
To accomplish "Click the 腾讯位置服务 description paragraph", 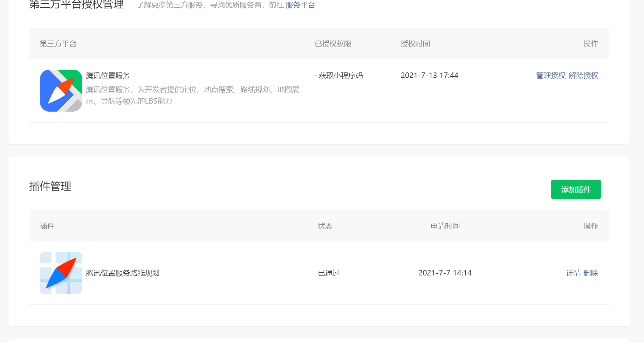I will 193,95.
